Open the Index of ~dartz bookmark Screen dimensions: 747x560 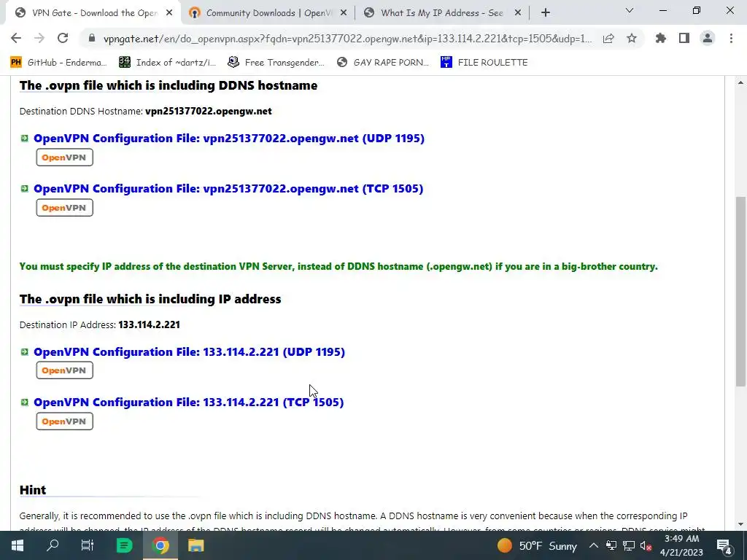click(167, 63)
